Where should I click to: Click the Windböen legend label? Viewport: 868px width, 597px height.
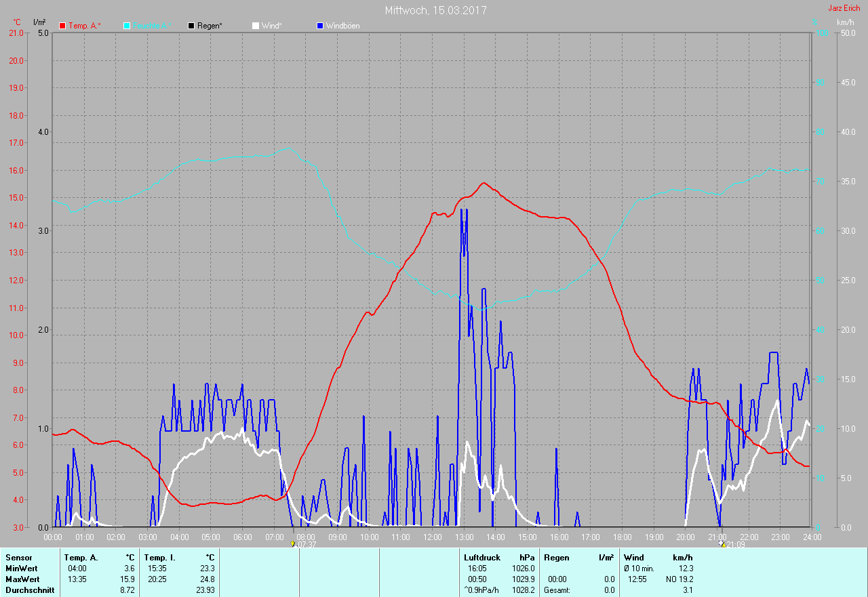(342, 26)
